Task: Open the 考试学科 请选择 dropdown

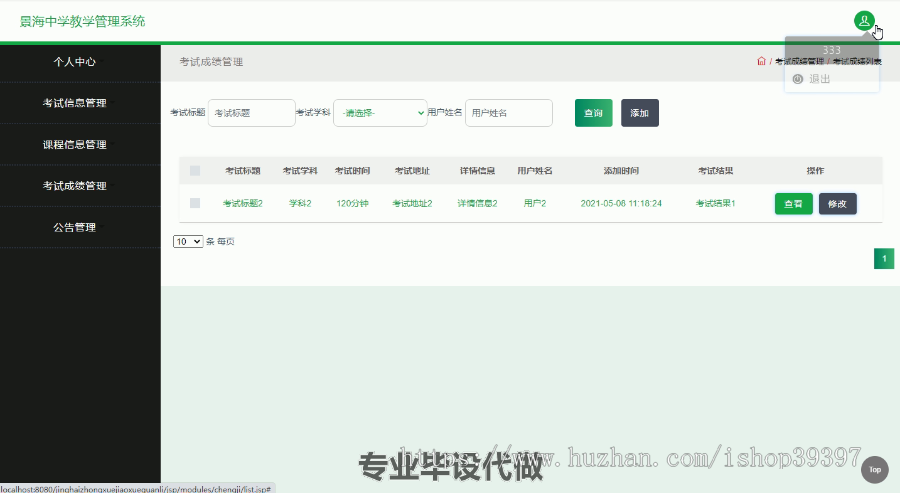Action: [x=380, y=113]
